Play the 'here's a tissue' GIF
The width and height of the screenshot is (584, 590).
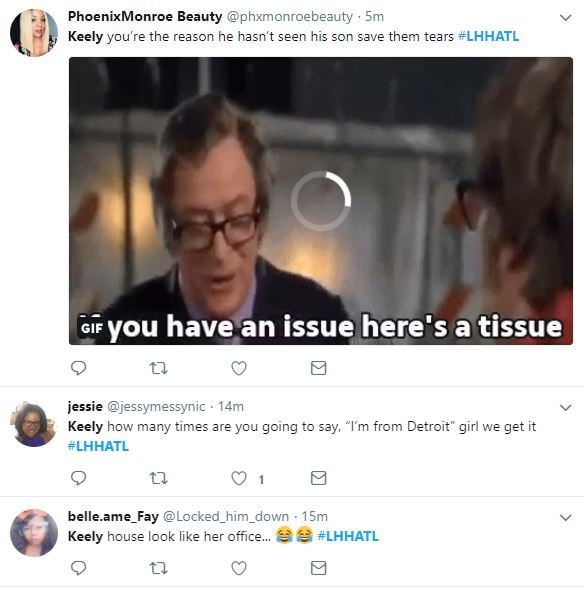tap(321, 201)
